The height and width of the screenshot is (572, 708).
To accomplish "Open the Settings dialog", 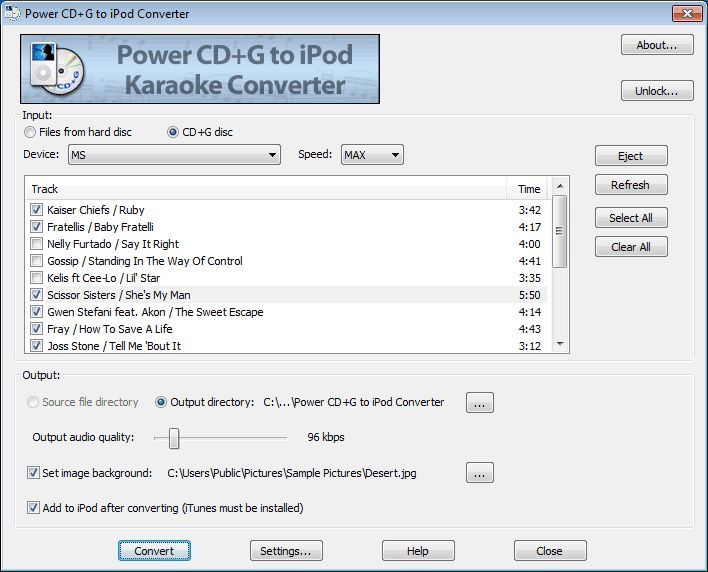I will click(x=285, y=551).
